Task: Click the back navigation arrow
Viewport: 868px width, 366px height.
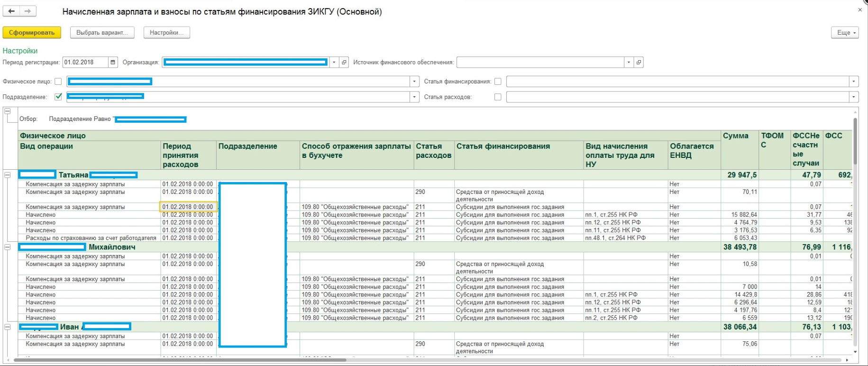Action: click(11, 11)
